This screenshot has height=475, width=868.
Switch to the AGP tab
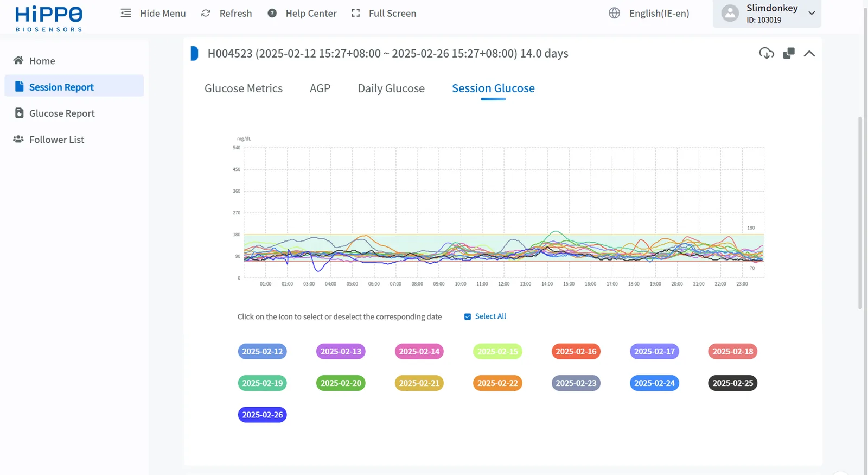pyautogui.click(x=320, y=88)
